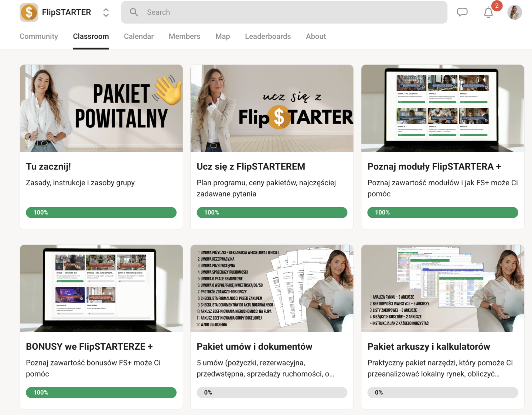This screenshot has height=415, width=532.
Task: Open the notifications bell icon
Action: [488, 13]
